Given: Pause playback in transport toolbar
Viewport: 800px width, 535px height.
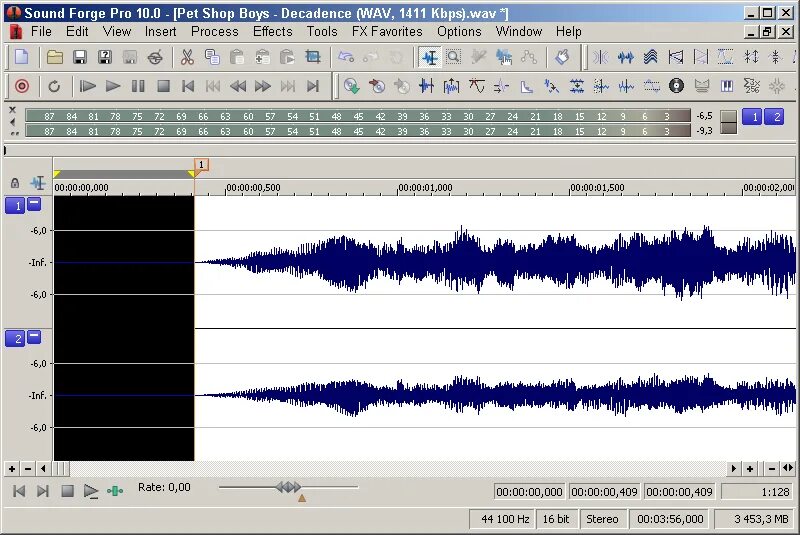Looking at the screenshot, I should click(x=138, y=86).
